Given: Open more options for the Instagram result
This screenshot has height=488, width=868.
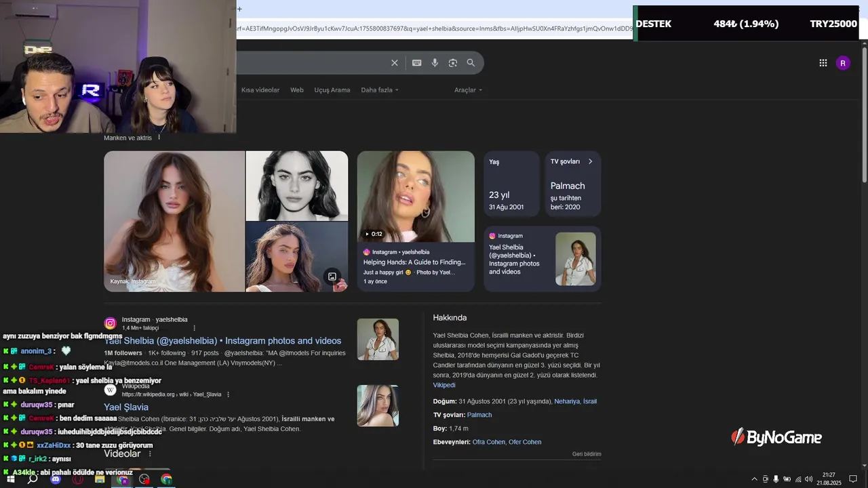Looking at the screenshot, I should pyautogui.click(x=194, y=328).
